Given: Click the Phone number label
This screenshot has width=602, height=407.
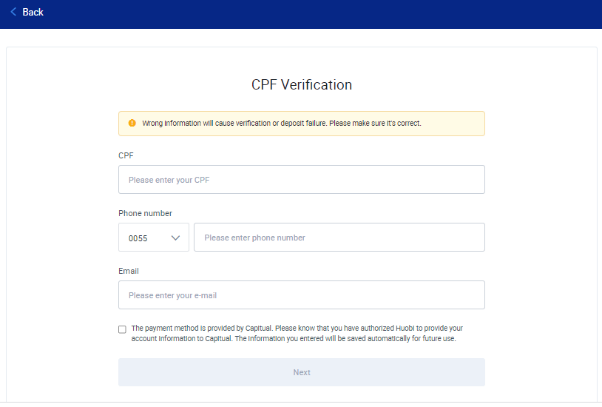Looking at the screenshot, I should pyautogui.click(x=145, y=213).
